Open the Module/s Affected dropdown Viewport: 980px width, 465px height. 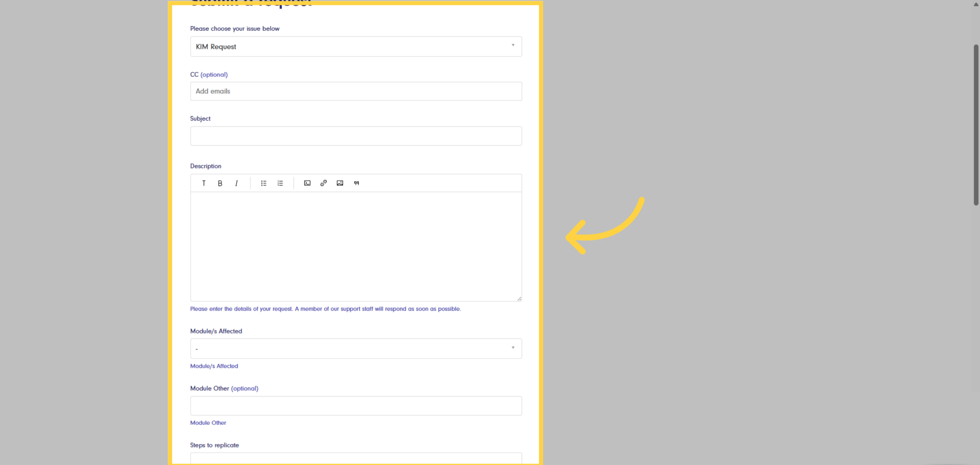(x=356, y=349)
